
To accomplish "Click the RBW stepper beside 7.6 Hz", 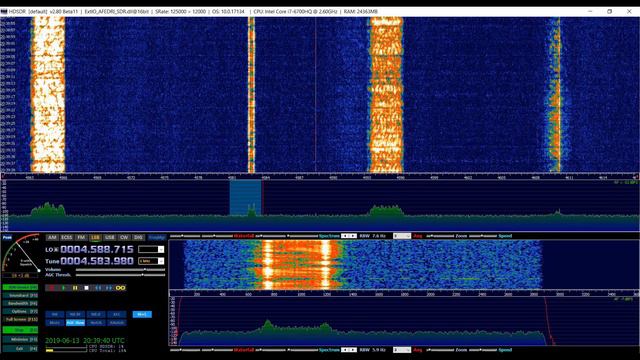I will (x=349, y=236).
